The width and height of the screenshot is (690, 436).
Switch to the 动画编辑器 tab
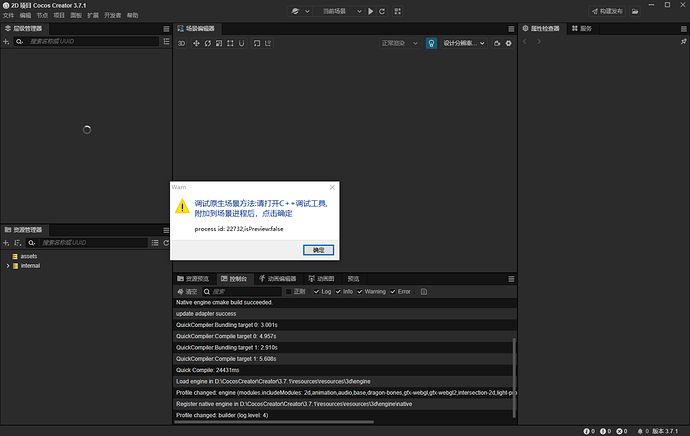(278, 279)
